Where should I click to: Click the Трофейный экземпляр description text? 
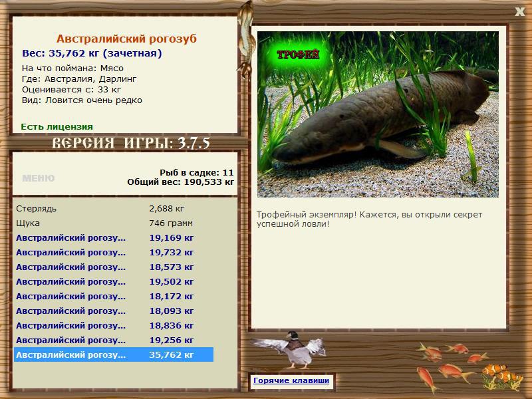370,219
